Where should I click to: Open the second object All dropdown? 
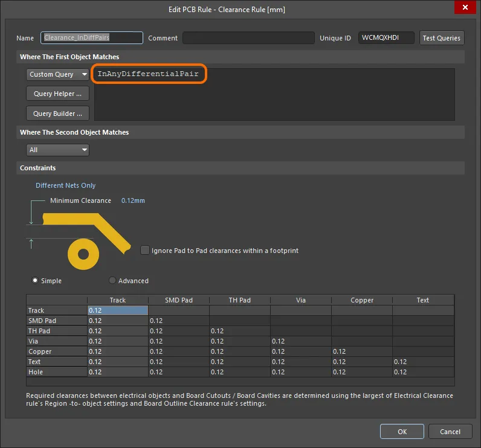[x=57, y=150]
